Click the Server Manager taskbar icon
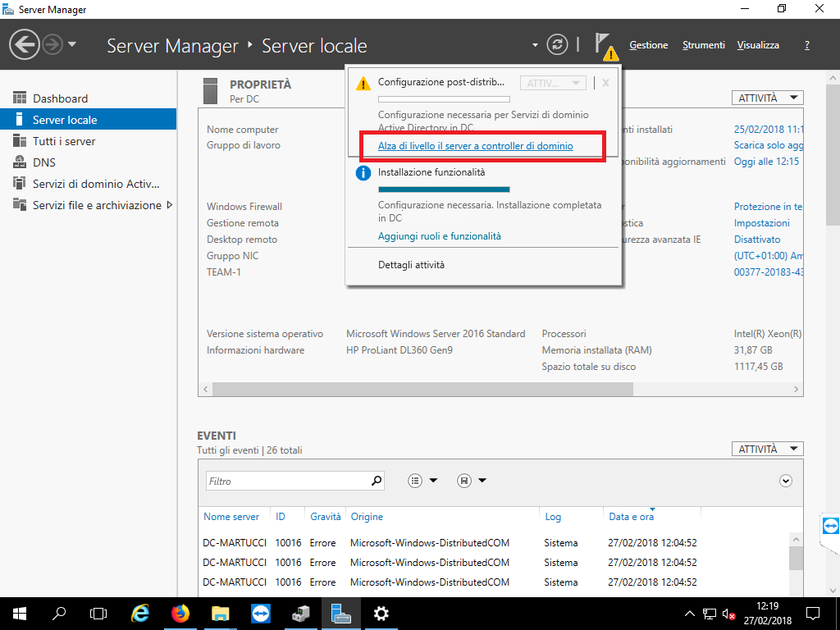 click(x=340, y=614)
